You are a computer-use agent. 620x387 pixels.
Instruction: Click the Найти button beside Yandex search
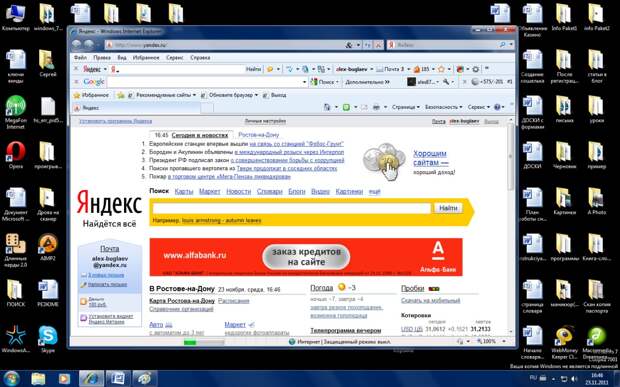tap(448, 208)
